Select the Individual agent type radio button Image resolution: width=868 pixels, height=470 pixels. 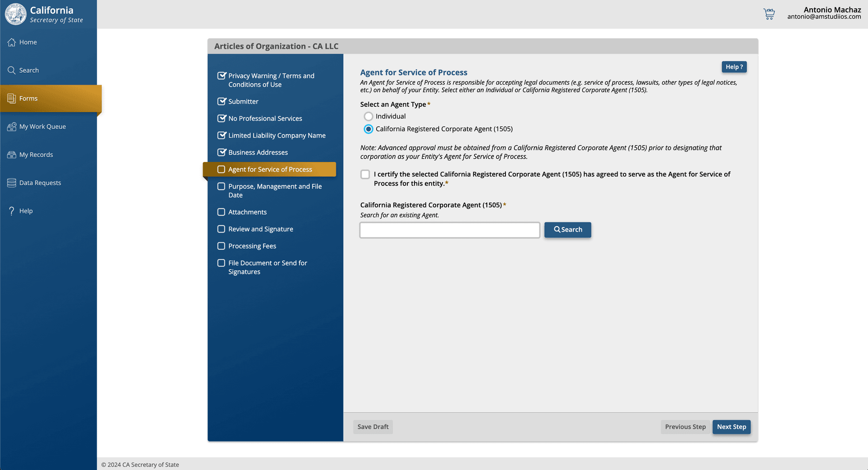tap(368, 116)
